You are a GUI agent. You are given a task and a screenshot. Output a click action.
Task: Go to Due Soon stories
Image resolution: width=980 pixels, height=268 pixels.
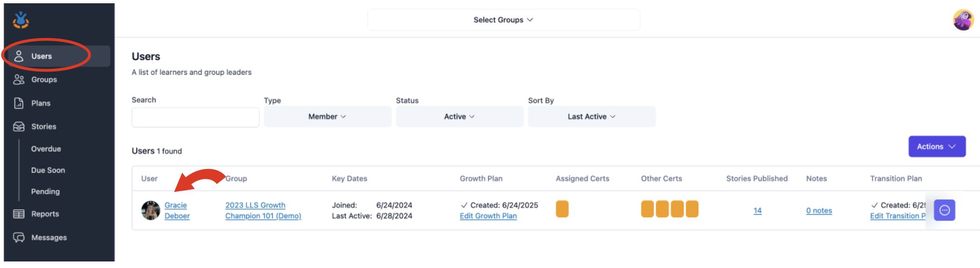48,170
